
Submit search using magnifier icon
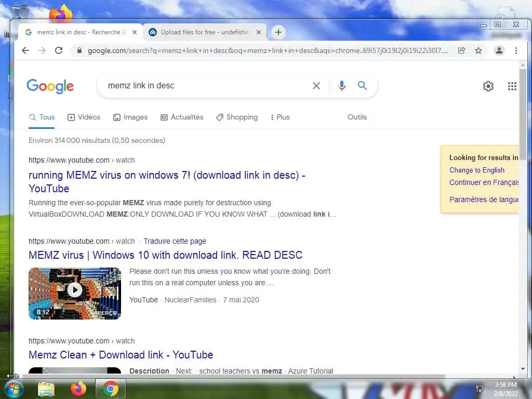362,86
